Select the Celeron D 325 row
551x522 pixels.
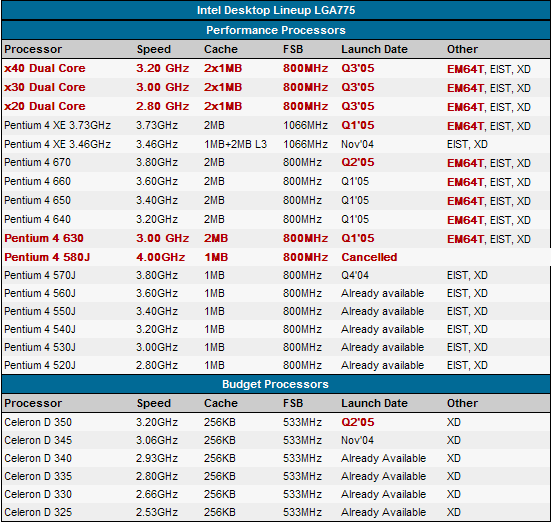point(276,512)
